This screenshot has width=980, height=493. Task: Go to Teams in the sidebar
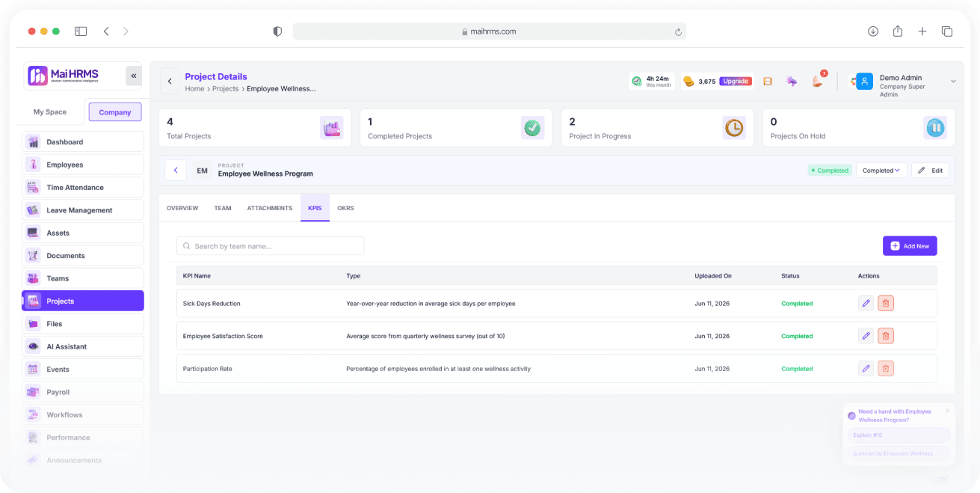click(83, 278)
